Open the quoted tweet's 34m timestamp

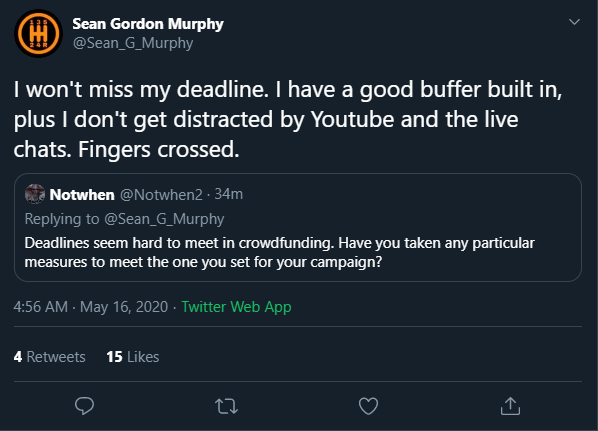point(228,194)
